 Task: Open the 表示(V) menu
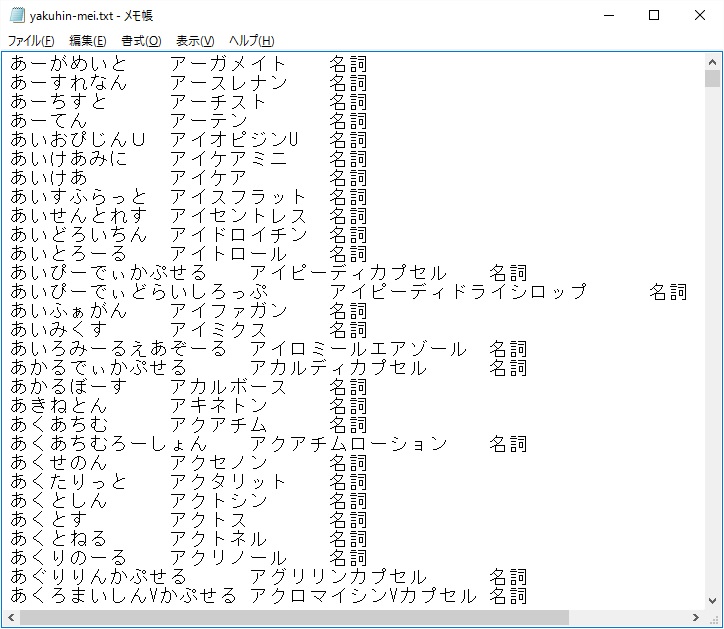click(195, 41)
